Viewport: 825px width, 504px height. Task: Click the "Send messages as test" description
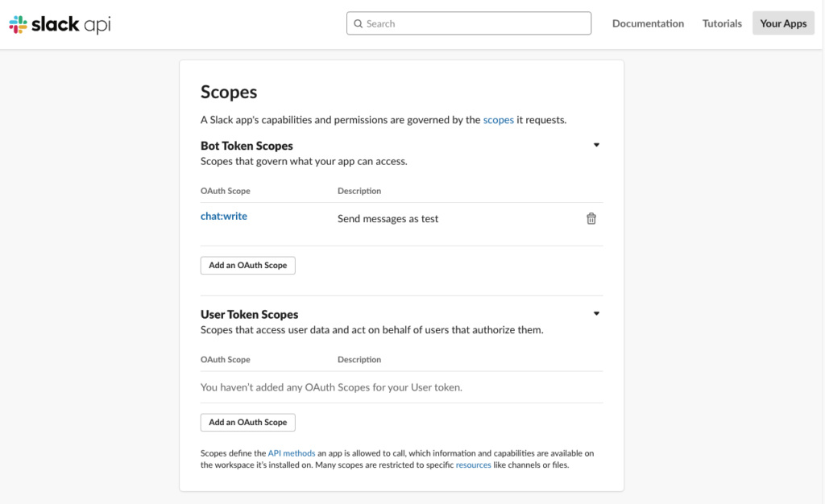coord(388,219)
